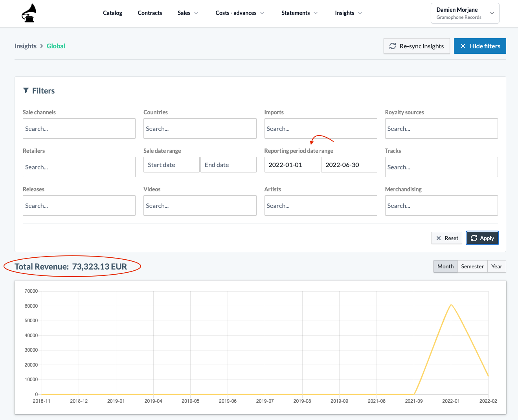Screen dimensions: 518x420
Task: Click the filter funnel icon beside Filters
Action: (26, 91)
